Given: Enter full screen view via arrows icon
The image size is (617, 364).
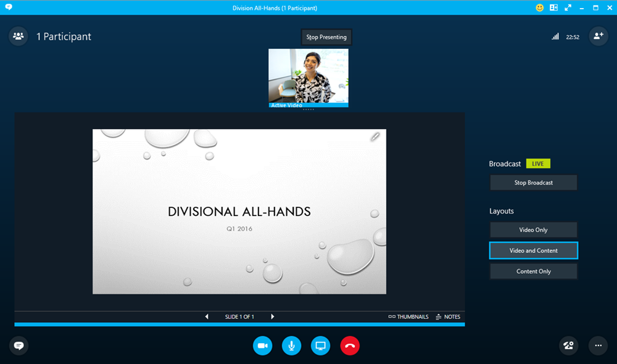Looking at the screenshot, I should (568, 8).
